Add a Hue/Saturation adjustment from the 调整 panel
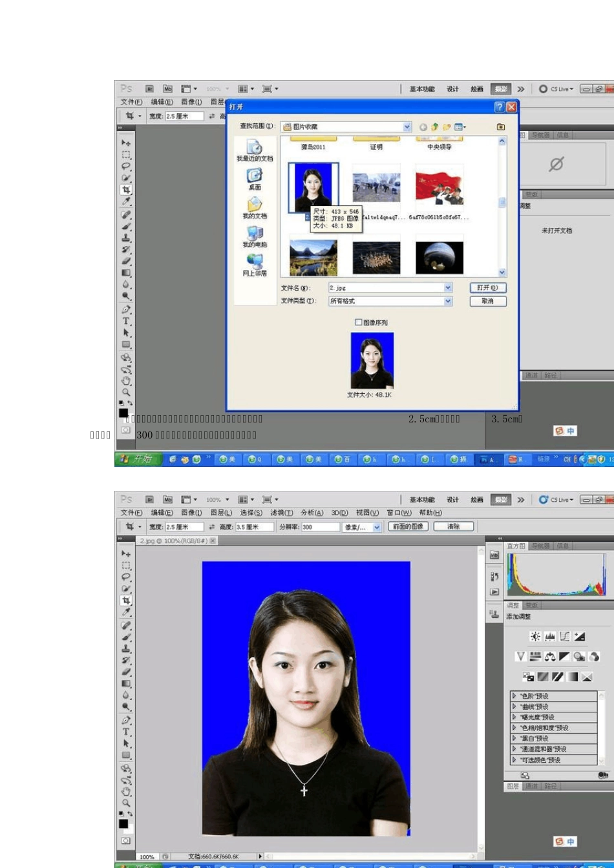 (x=535, y=656)
